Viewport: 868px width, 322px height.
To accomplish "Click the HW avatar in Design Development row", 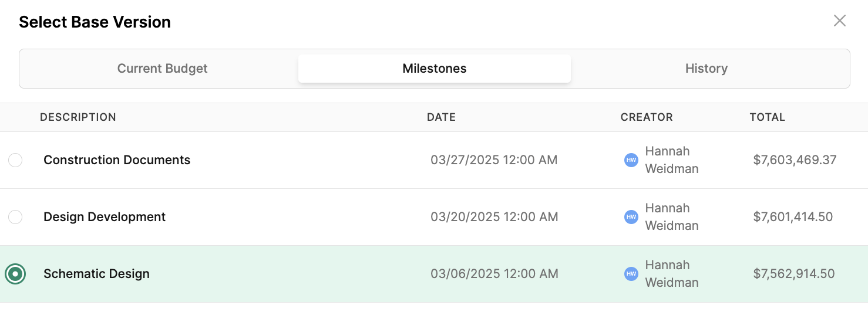I will tap(631, 217).
